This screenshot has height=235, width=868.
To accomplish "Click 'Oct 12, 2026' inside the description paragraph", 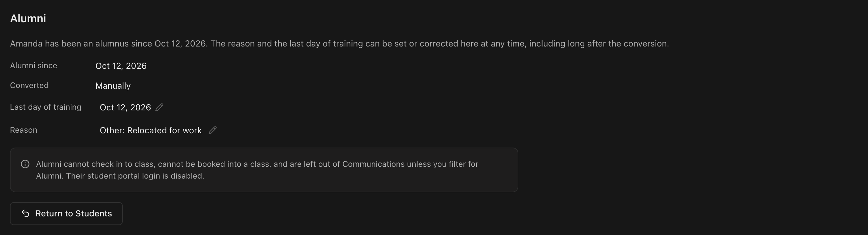I will point(180,43).
